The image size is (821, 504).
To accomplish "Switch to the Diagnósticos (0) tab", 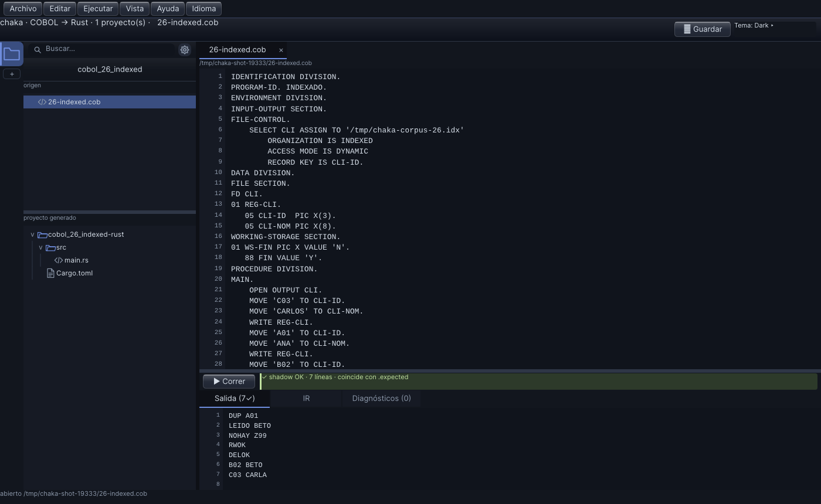I will 381,399.
